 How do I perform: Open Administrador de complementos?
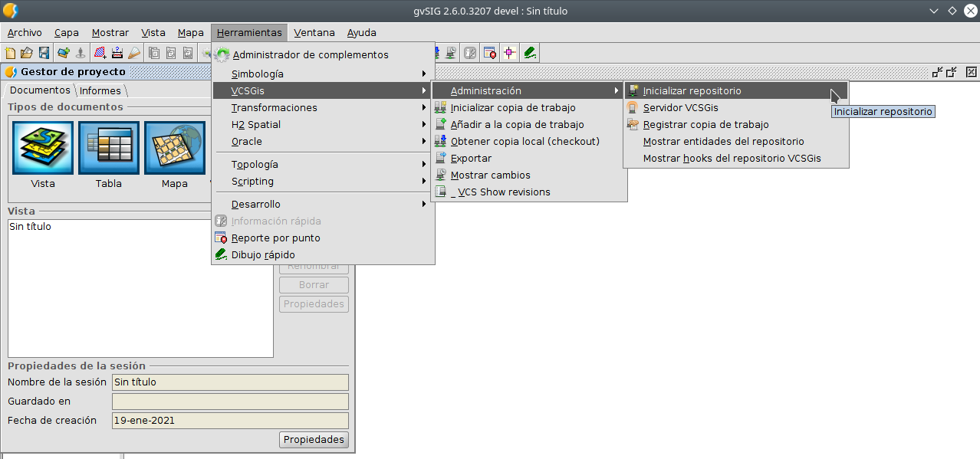pos(323,55)
